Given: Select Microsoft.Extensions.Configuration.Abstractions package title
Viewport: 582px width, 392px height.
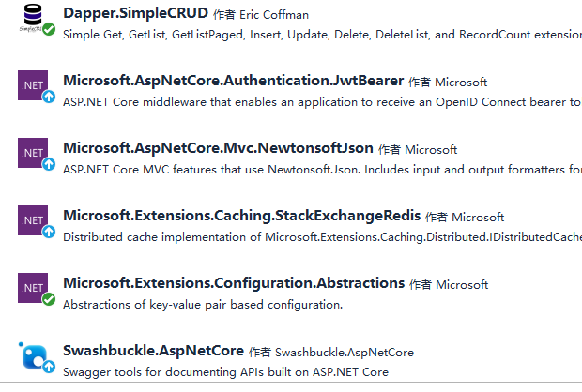Looking at the screenshot, I should click(x=234, y=282).
